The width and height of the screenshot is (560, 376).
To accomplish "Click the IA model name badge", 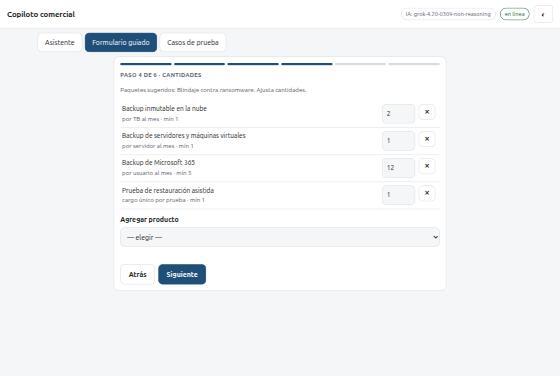I will (448, 14).
